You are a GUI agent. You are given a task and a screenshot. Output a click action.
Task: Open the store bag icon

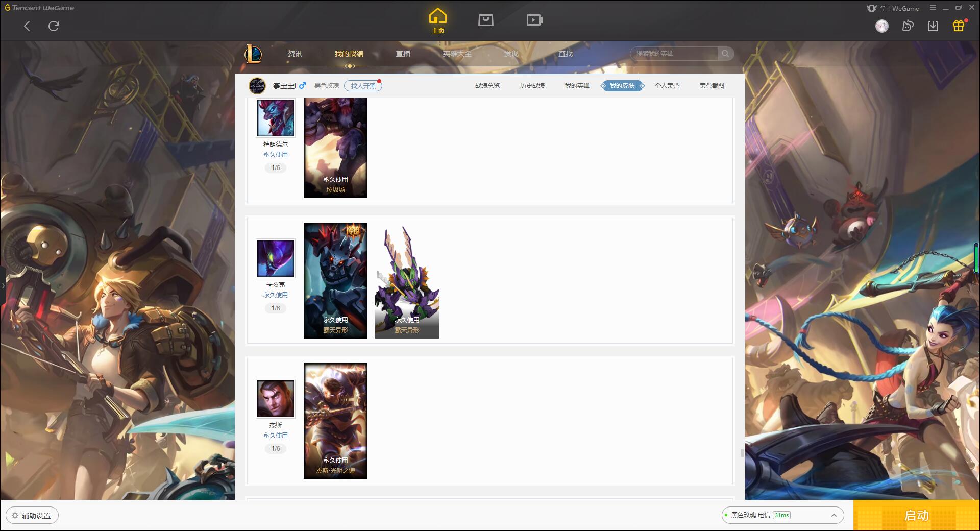(x=485, y=20)
